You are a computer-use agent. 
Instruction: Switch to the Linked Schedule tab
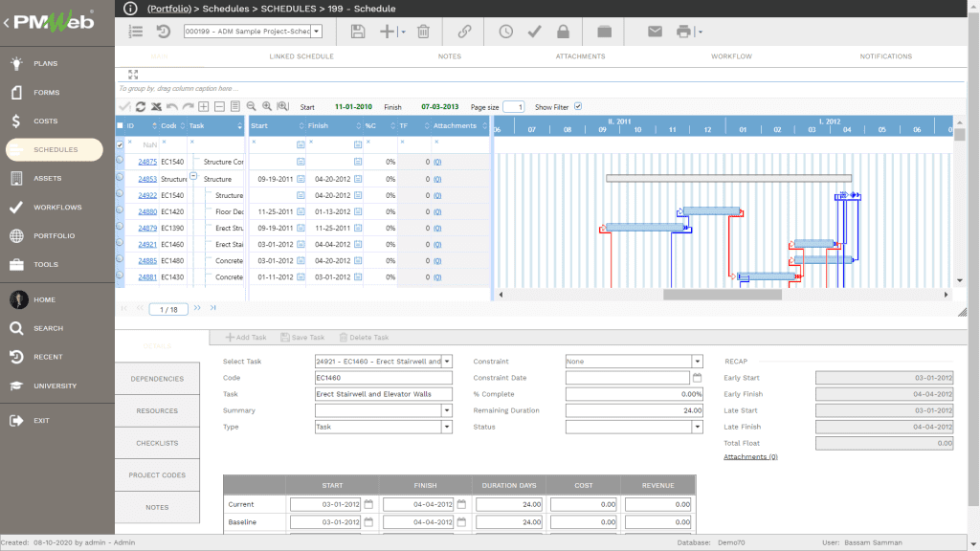tap(301, 56)
